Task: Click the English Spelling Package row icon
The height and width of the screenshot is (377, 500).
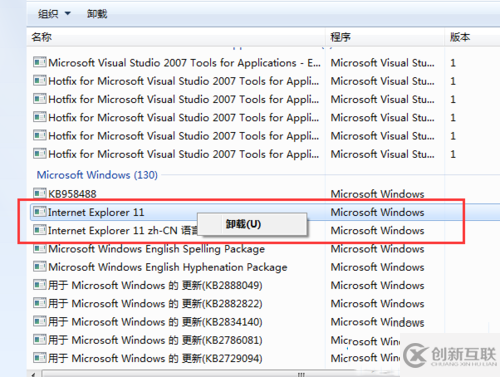Action: click(40, 248)
